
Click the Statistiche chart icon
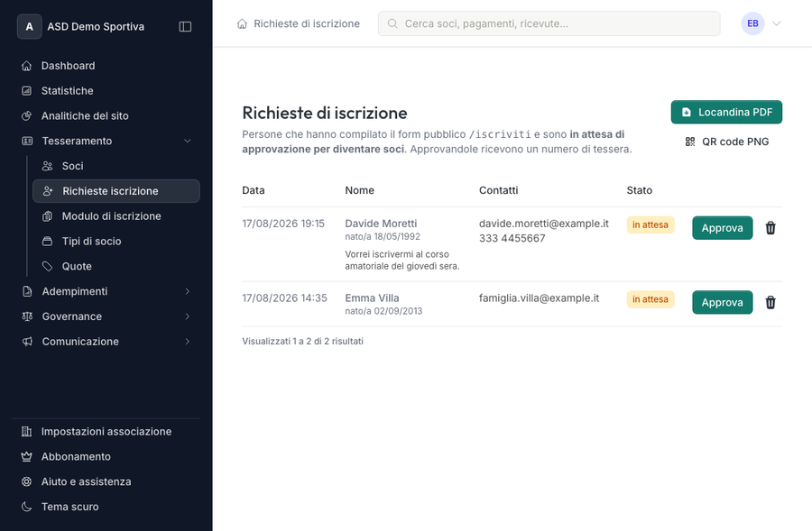click(x=27, y=90)
